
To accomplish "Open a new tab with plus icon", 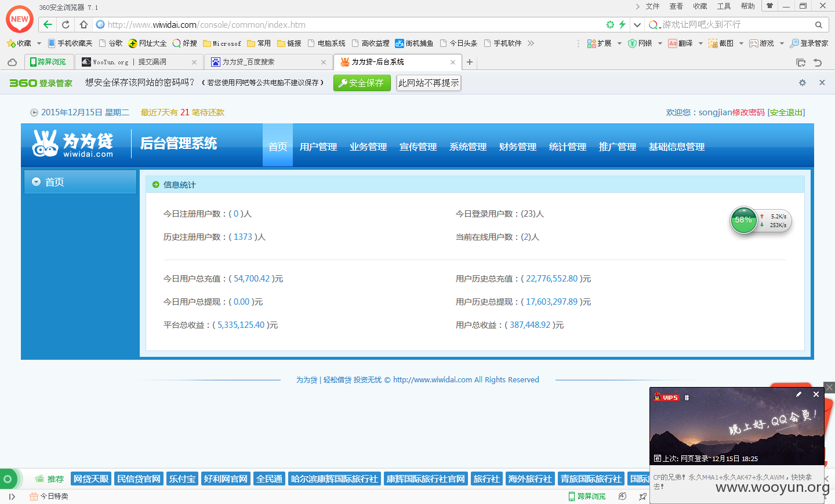I will 470,62.
